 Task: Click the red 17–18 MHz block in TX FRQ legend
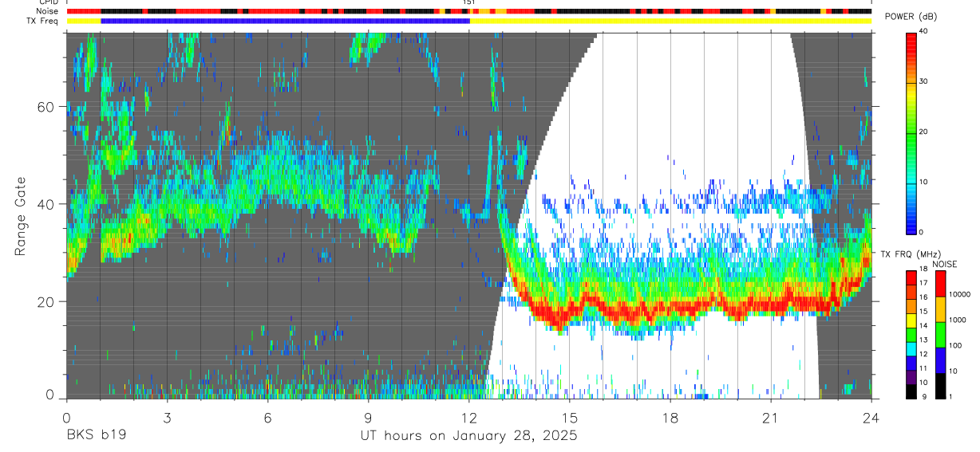(x=911, y=278)
